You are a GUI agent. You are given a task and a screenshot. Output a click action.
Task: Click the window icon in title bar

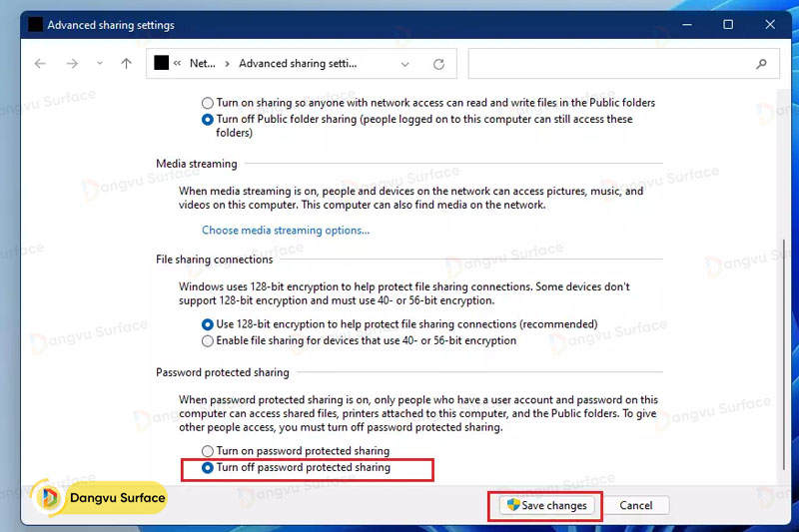(x=35, y=25)
